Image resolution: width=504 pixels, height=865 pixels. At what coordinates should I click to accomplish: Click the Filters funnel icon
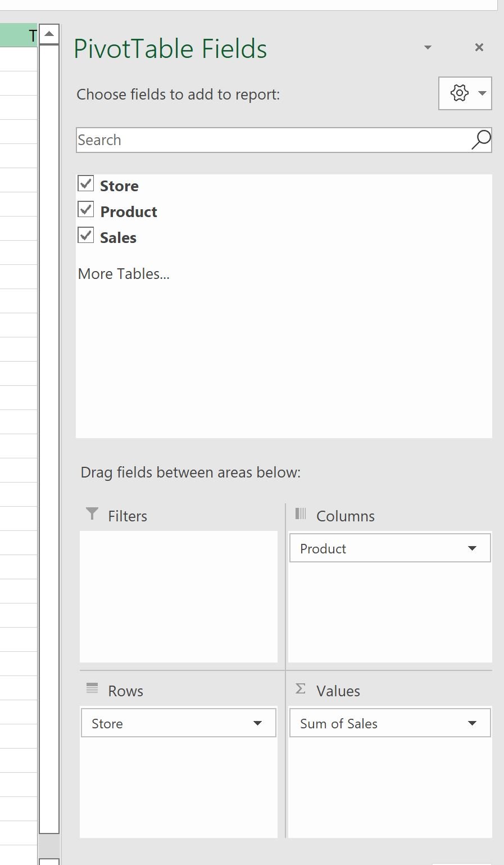[x=92, y=514]
